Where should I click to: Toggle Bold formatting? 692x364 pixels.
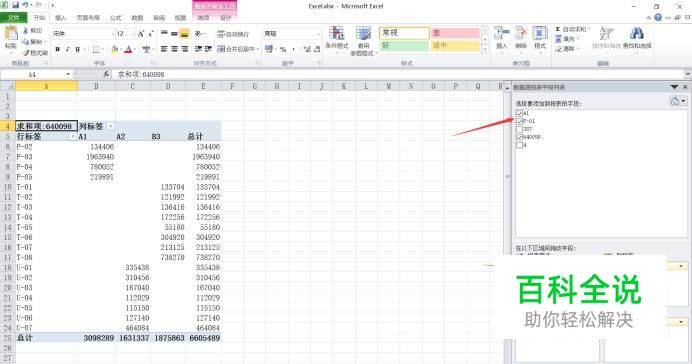(x=57, y=49)
